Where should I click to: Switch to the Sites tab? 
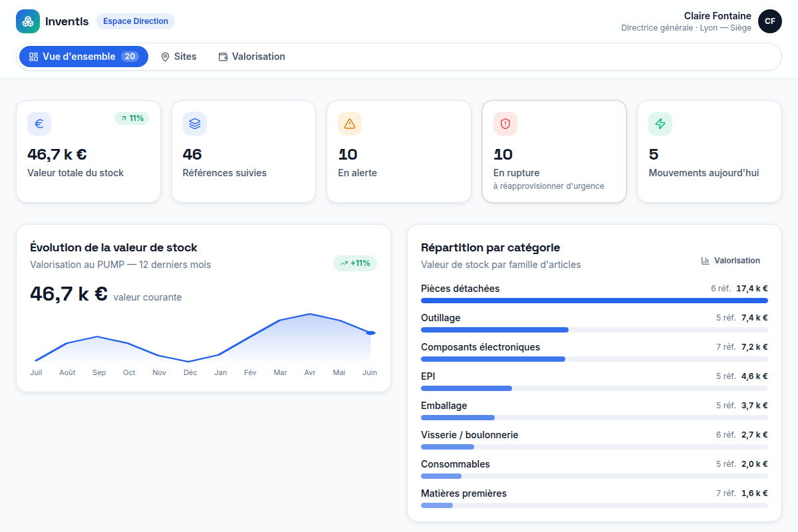tap(179, 57)
